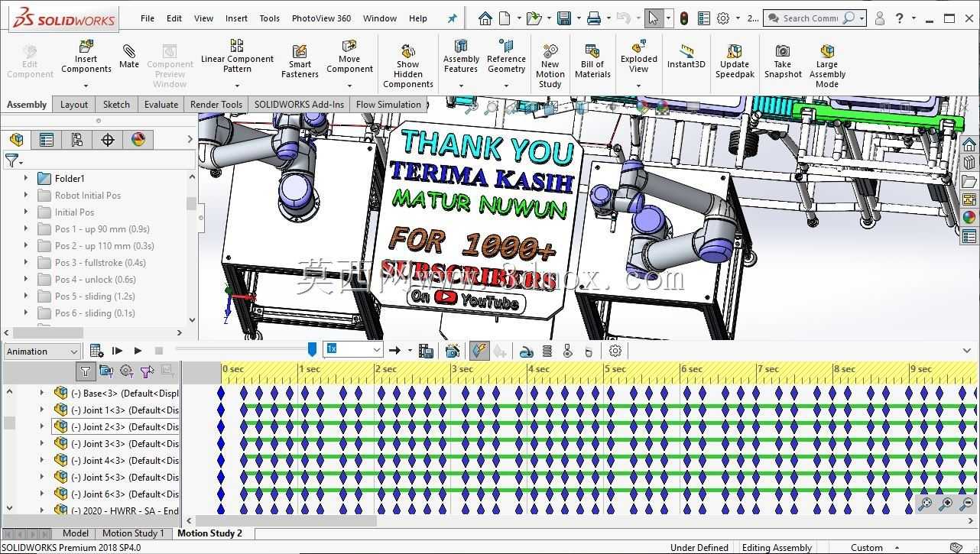
Task: Expand Pos 1 - up 90 mm folder
Action: click(x=26, y=228)
